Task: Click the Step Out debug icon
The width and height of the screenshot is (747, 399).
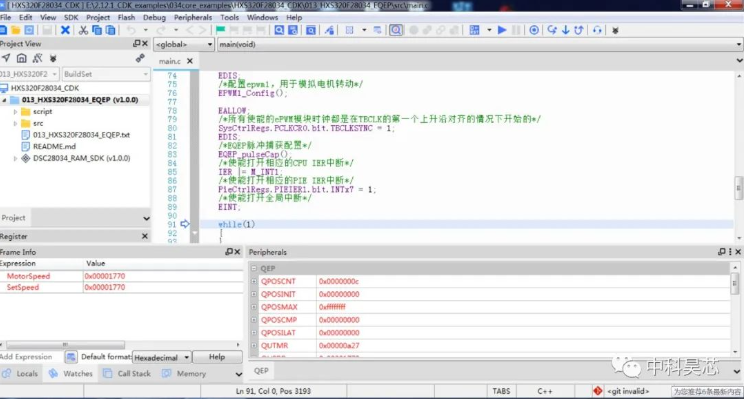Action: pyautogui.click(x=579, y=30)
